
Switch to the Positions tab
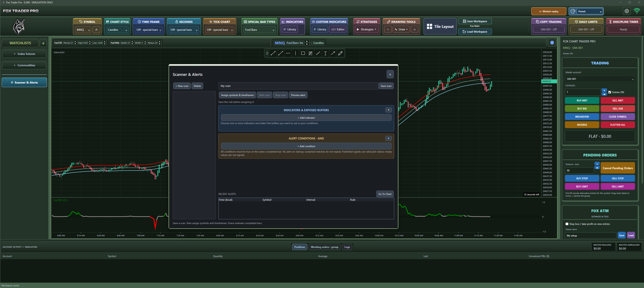pyautogui.click(x=299, y=247)
